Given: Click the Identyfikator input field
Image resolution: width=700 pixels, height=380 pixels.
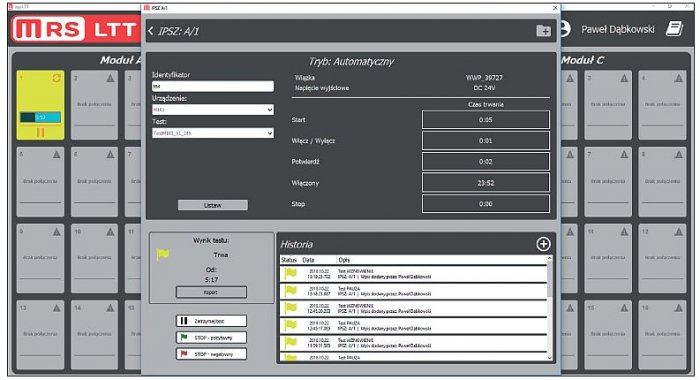Looking at the screenshot, I should [213, 87].
